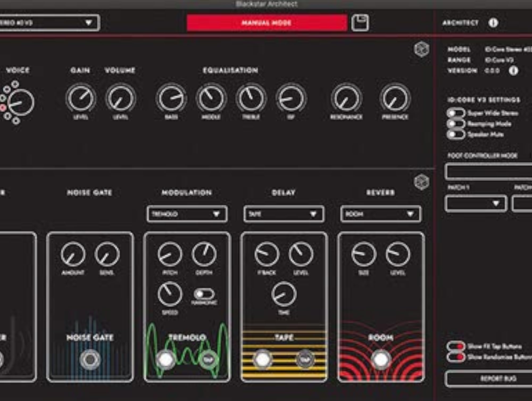
Task: Disable Show Randomise Buttons toggle
Action: (x=456, y=357)
